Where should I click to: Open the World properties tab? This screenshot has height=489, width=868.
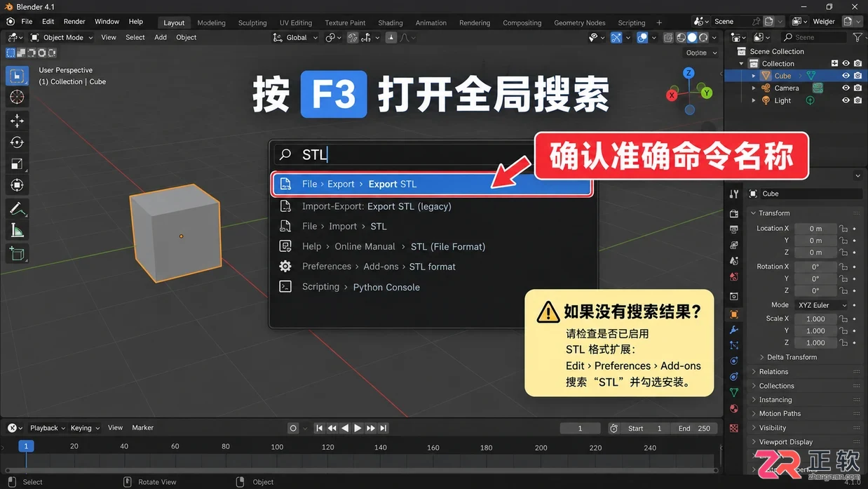734,278
